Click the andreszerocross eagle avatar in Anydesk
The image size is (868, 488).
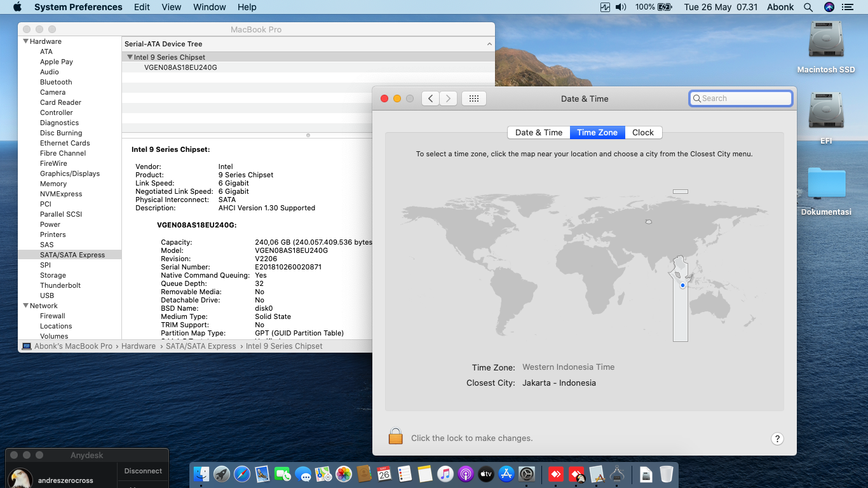coord(21,478)
